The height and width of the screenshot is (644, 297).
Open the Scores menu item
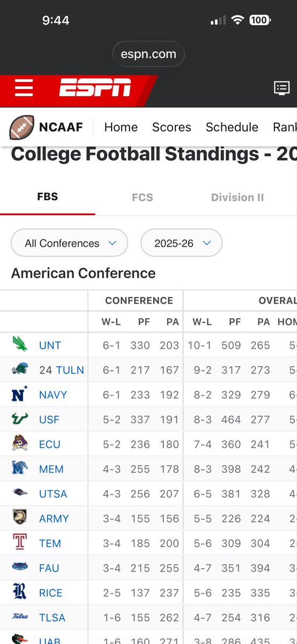(x=172, y=127)
